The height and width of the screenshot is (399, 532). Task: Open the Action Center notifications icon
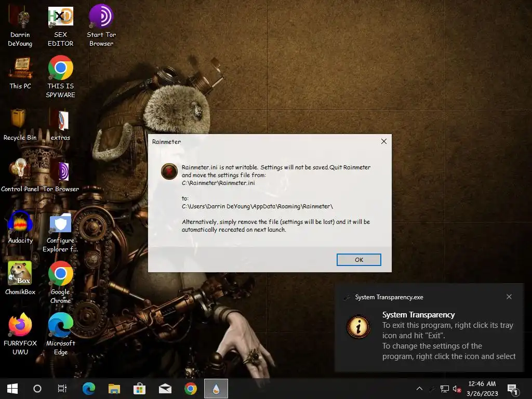[x=512, y=389]
